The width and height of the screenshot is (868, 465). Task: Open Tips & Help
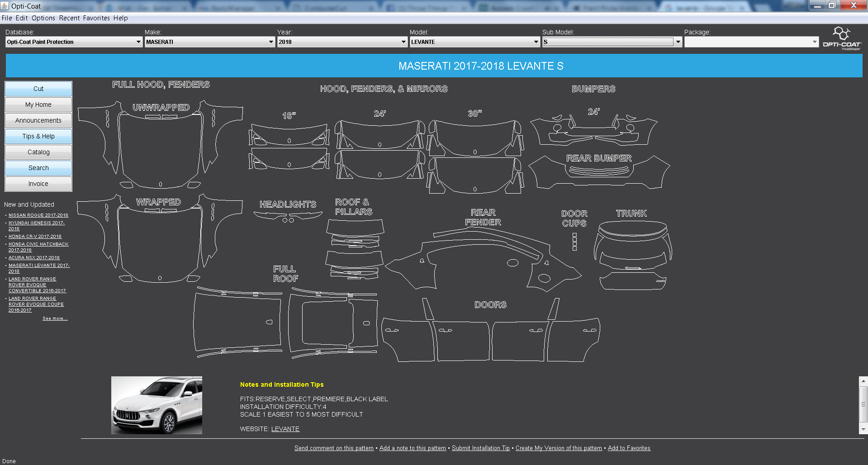38,136
